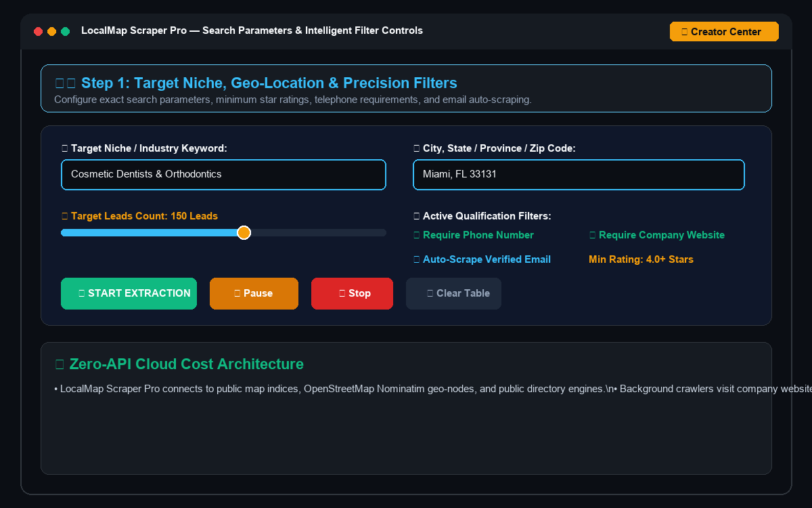Image resolution: width=812 pixels, height=508 pixels.
Task: Click the "Target Leads Count: 150 Leads" label
Action: coord(139,216)
